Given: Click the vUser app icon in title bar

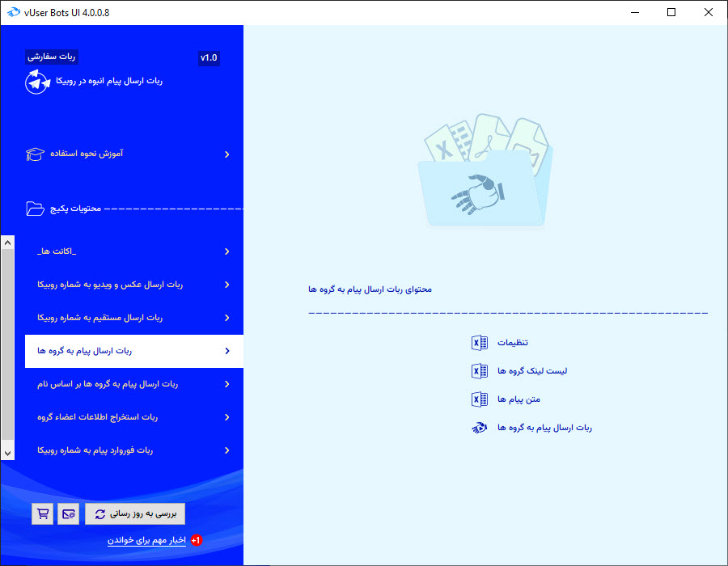Looking at the screenshot, I should coord(14,12).
